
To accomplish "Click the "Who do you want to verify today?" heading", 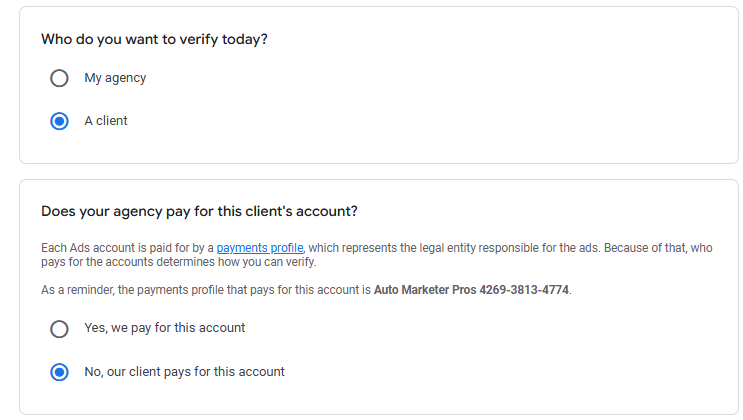I will (x=154, y=40).
